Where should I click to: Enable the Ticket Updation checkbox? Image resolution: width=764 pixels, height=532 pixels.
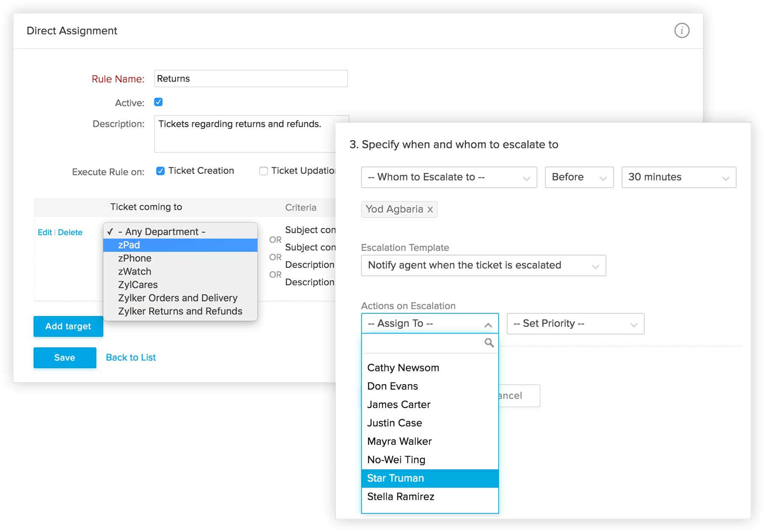[x=264, y=171]
